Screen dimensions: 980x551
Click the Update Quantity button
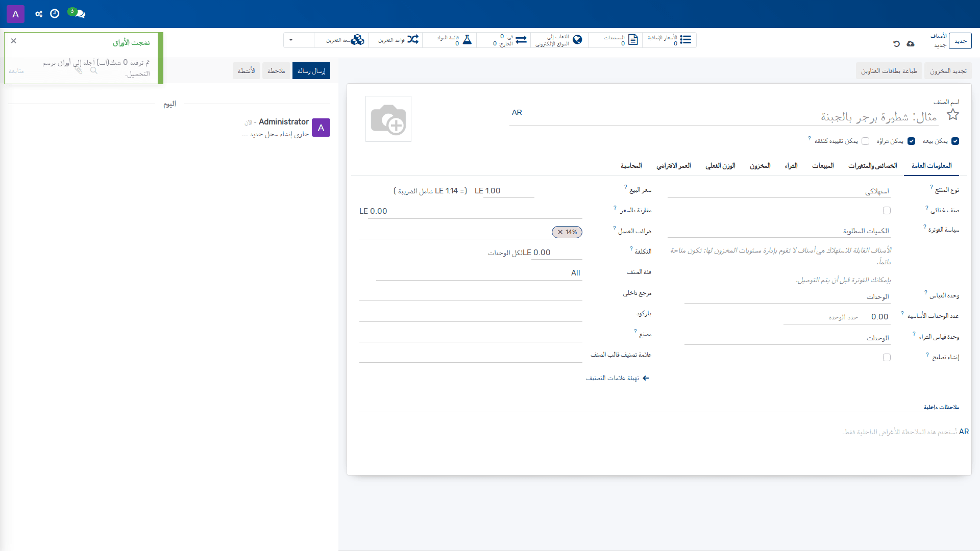point(948,71)
